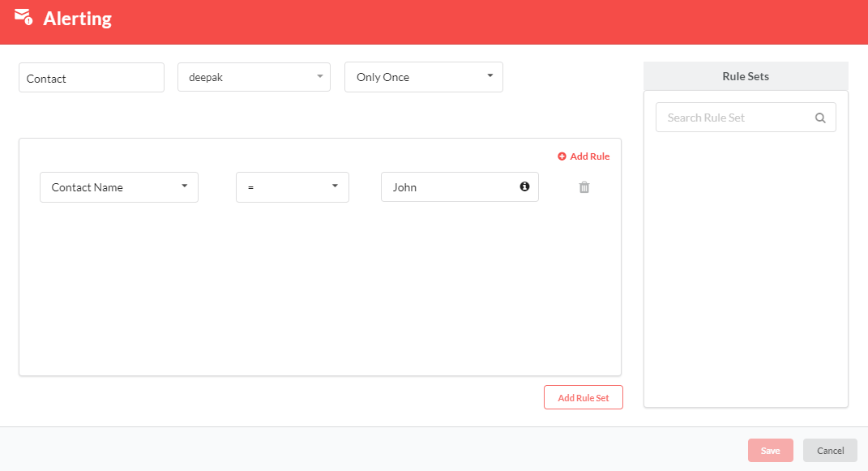Click the Save button
The width and height of the screenshot is (868, 471).
click(771, 451)
